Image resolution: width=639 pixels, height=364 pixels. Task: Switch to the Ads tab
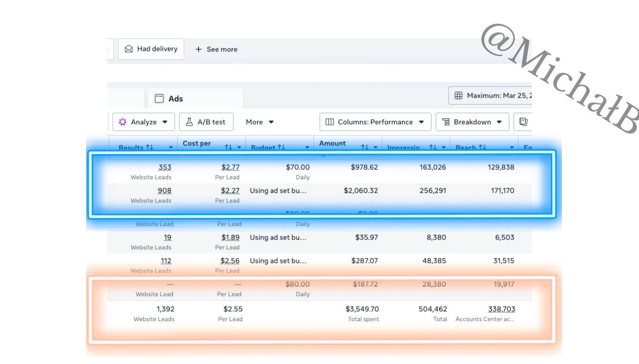coord(196,98)
